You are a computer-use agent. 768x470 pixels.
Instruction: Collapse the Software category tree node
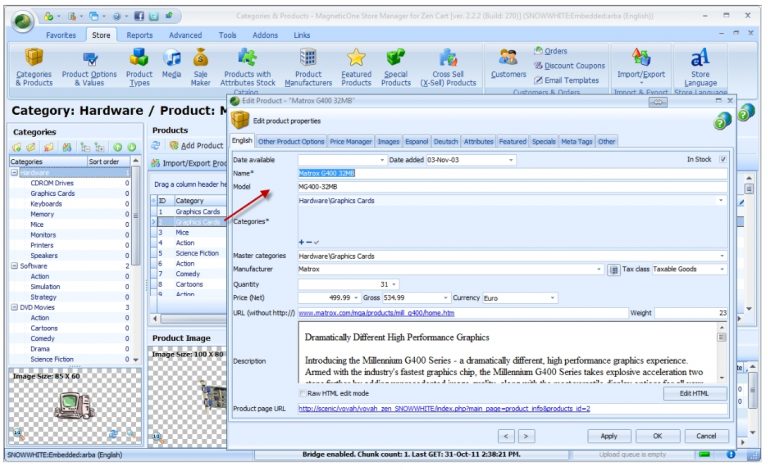(14, 266)
